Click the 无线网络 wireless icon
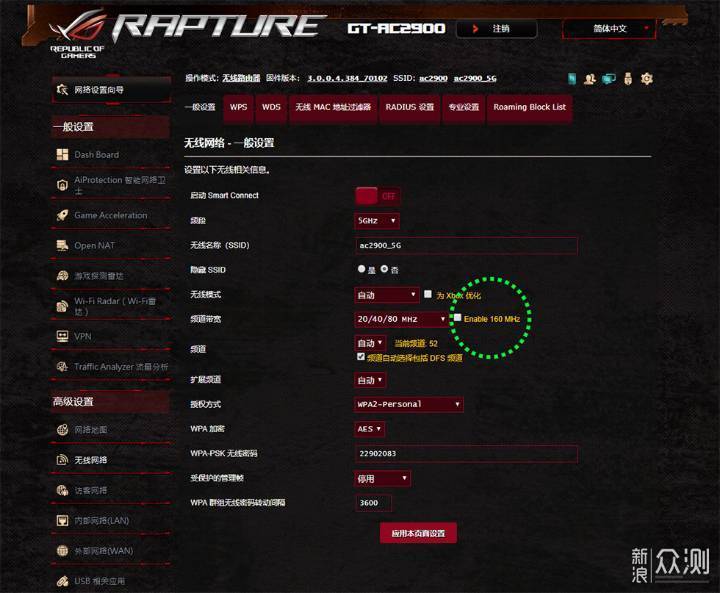The height and width of the screenshot is (593, 720). (x=62, y=460)
